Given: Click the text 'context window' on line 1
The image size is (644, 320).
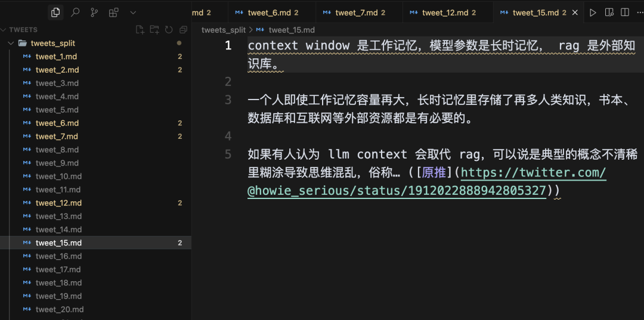Looking at the screenshot, I should (299, 45).
